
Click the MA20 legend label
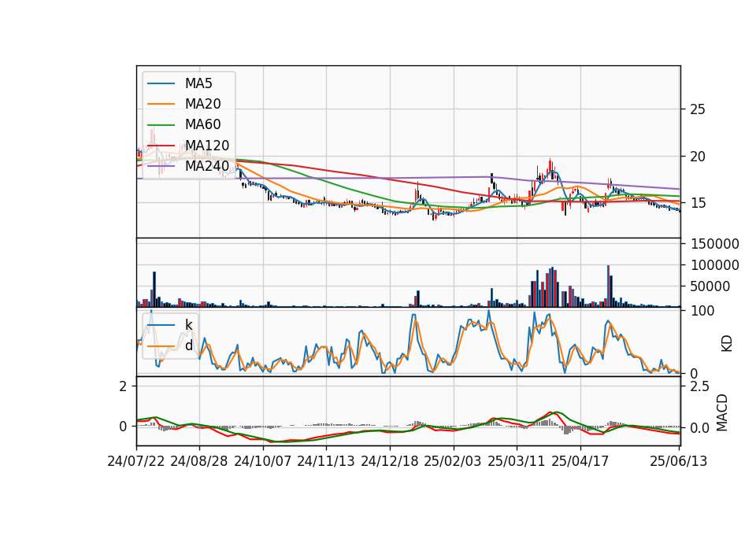tap(202, 104)
